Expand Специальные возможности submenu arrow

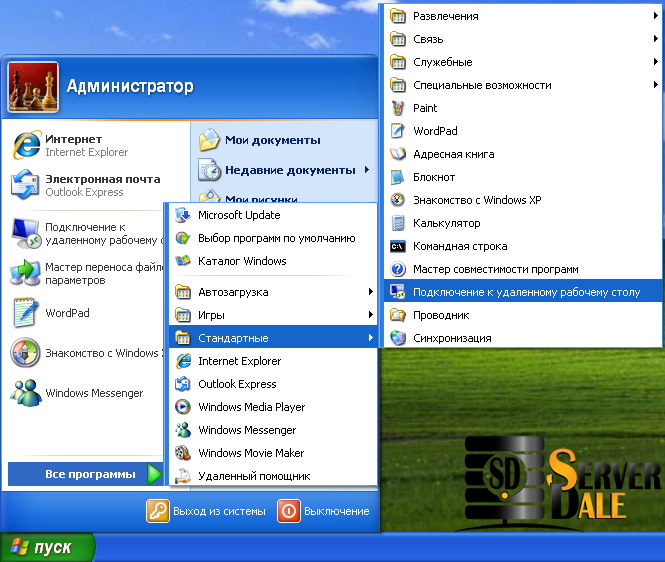click(x=656, y=85)
